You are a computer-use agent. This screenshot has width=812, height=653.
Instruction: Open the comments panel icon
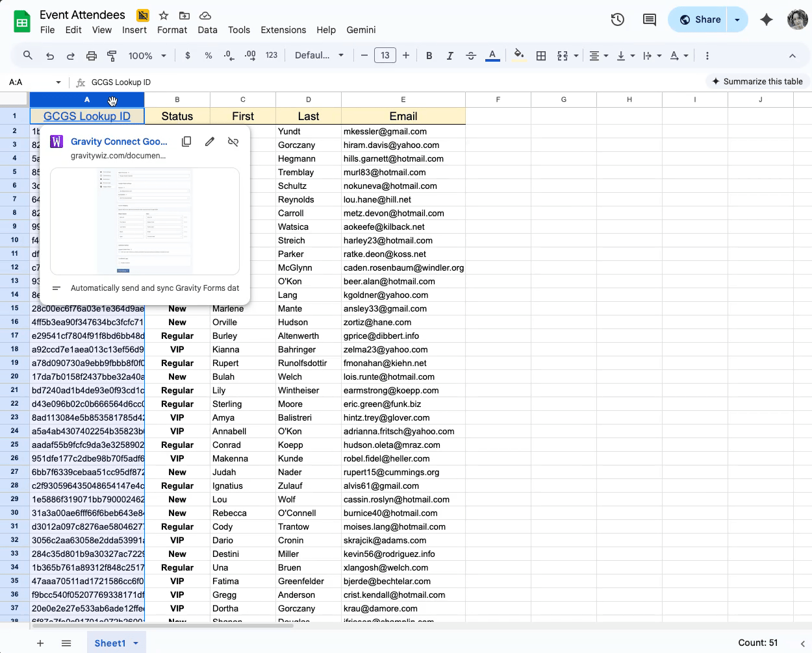pyautogui.click(x=649, y=19)
